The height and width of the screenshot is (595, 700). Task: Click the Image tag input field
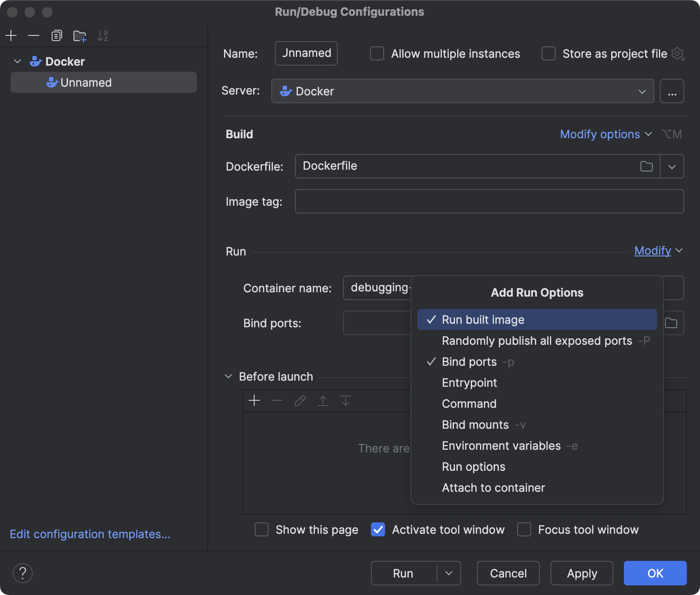click(x=489, y=201)
